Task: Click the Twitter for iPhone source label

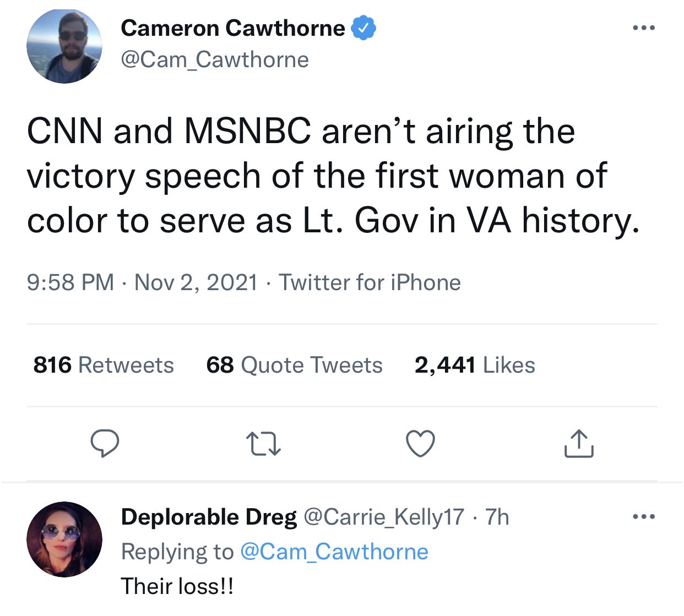Action: (370, 282)
